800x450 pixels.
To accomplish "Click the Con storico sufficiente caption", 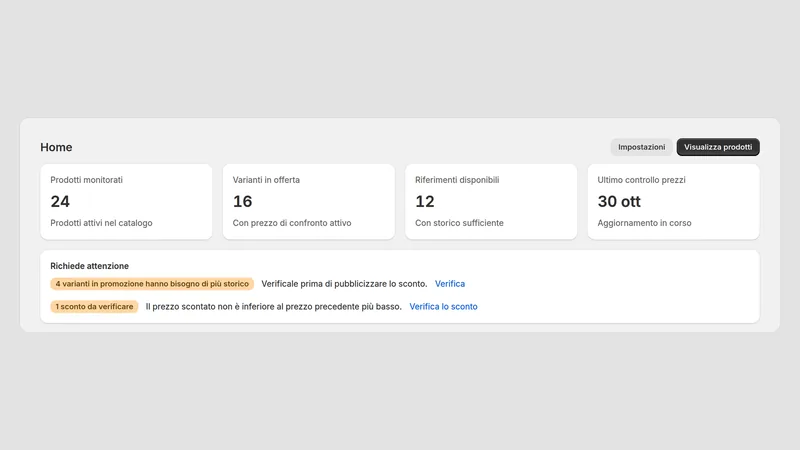I will point(459,223).
